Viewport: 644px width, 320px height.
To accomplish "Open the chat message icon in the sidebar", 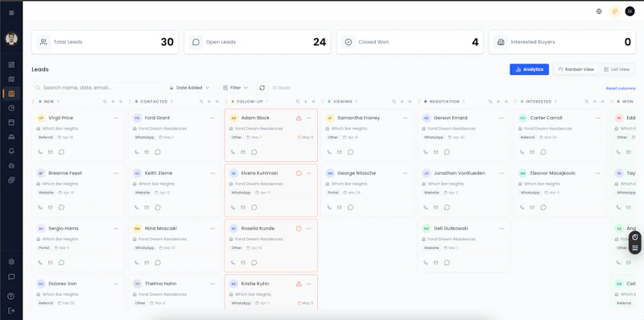I will (11, 276).
